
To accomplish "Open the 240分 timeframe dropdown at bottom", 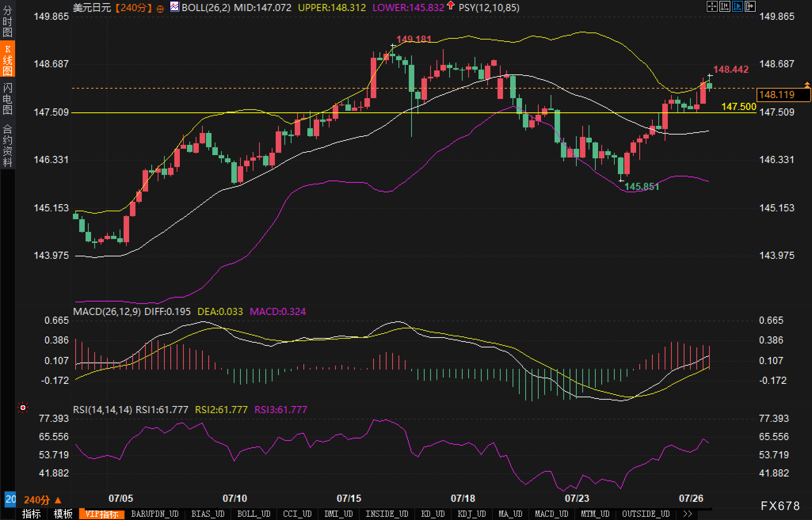I will [x=43, y=500].
